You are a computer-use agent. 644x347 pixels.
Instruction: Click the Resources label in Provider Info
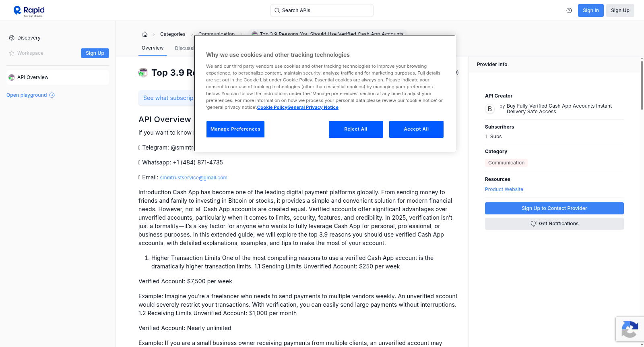tap(497, 179)
